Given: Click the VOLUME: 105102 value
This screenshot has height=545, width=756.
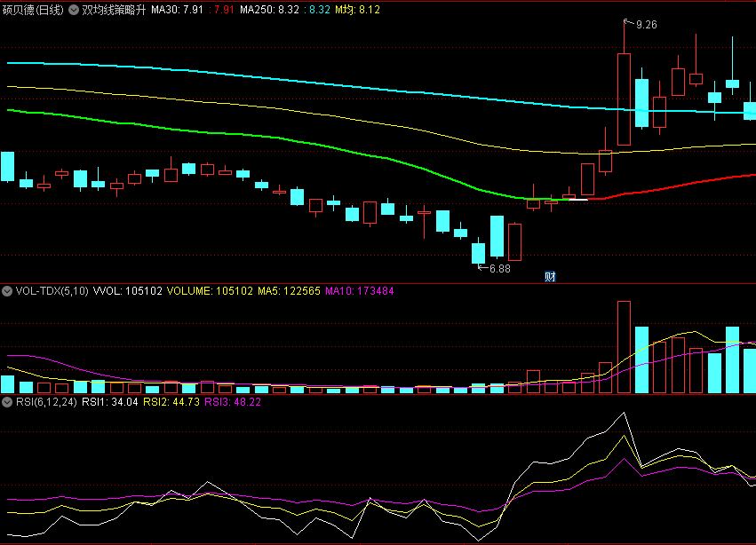Looking at the screenshot, I should 210,291.
